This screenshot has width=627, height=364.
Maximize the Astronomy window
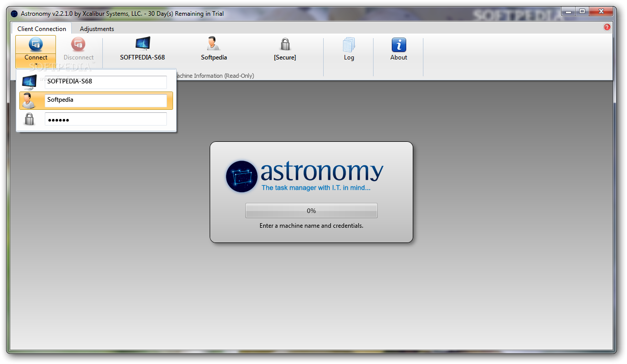(582, 11)
